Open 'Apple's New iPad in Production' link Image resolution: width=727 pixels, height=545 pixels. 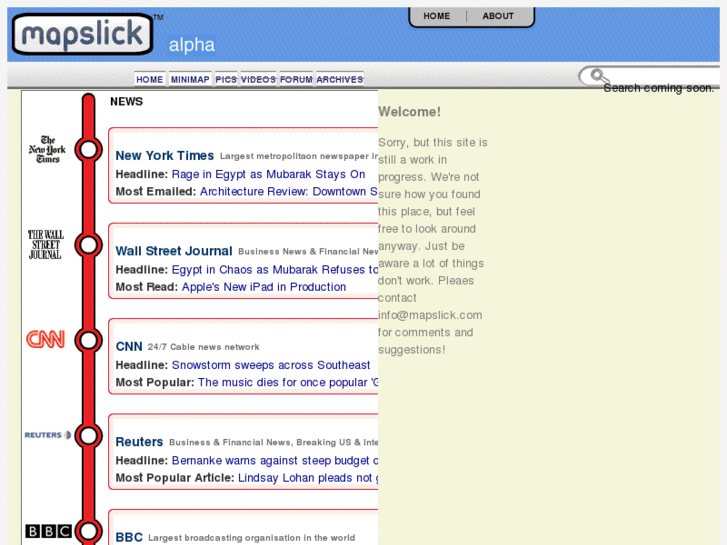[x=264, y=287]
